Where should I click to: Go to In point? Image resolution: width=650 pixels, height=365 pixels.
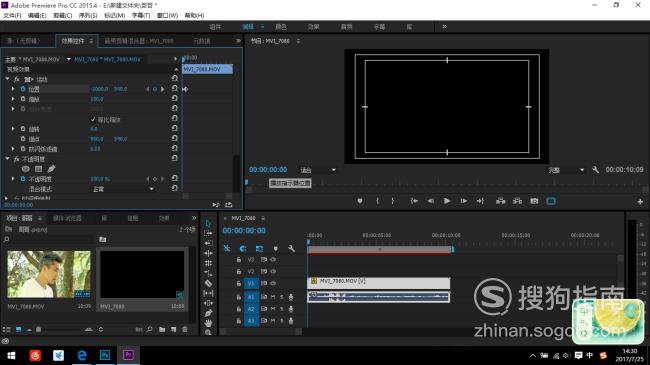point(414,201)
